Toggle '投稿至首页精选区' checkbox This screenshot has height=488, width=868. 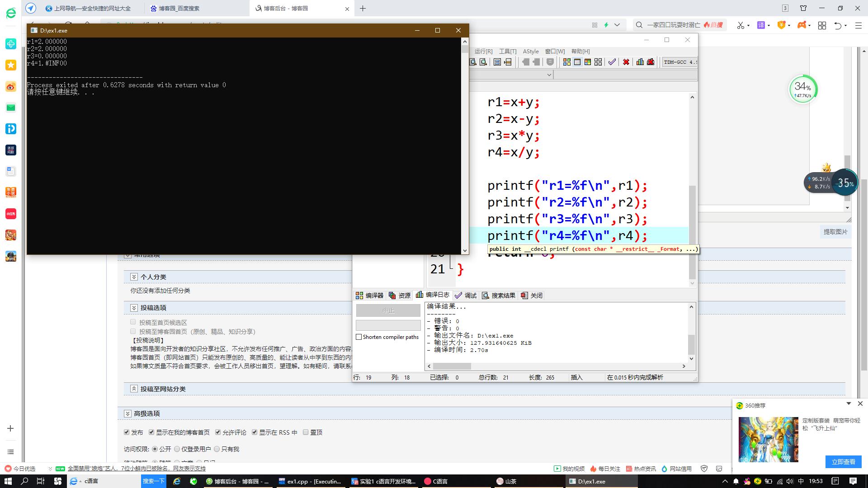click(x=133, y=321)
